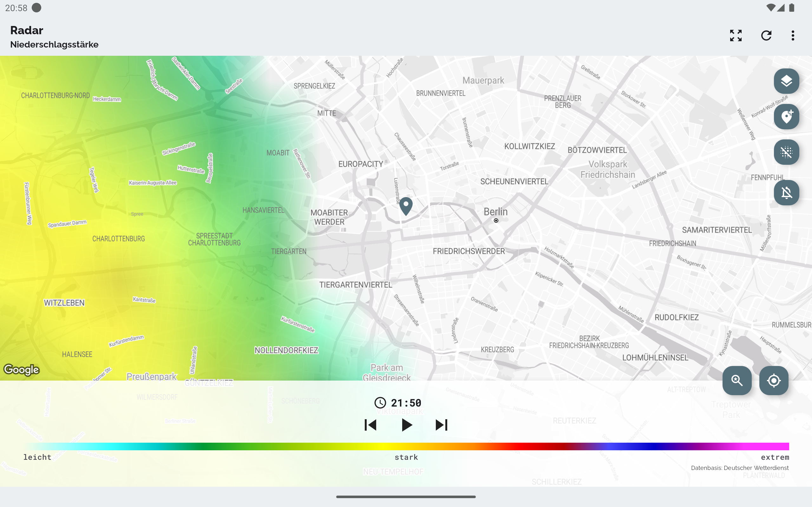Open location search on map

click(737, 380)
